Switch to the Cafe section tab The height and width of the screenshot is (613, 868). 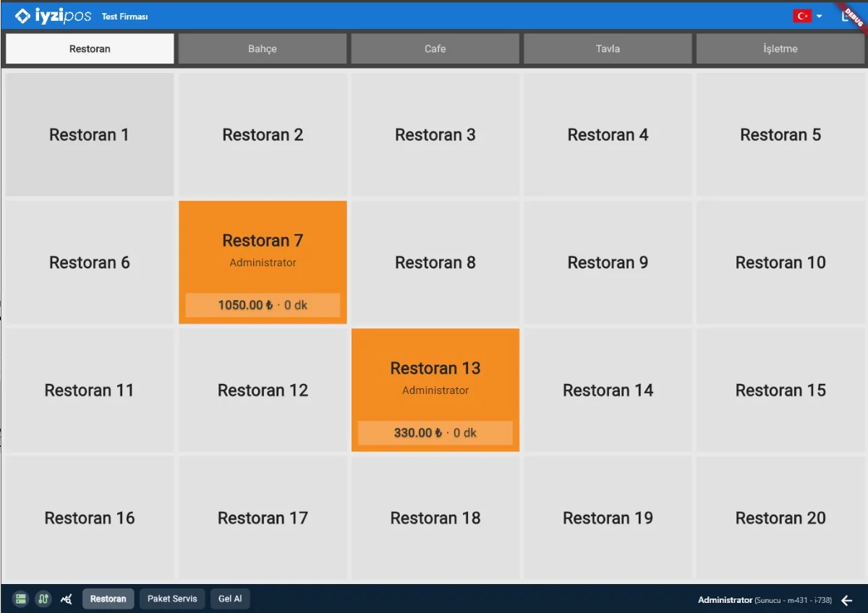[435, 49]
